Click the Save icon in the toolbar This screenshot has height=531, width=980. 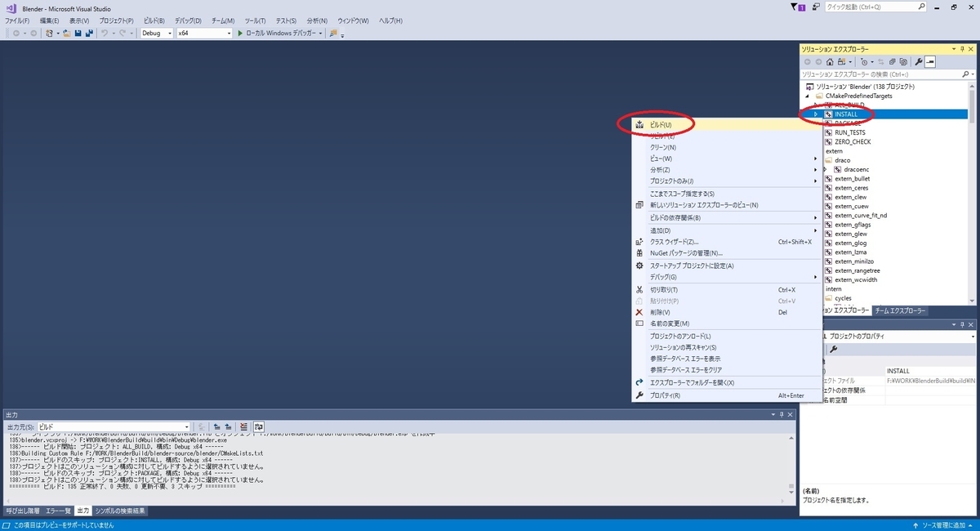(x=78, y=33)
